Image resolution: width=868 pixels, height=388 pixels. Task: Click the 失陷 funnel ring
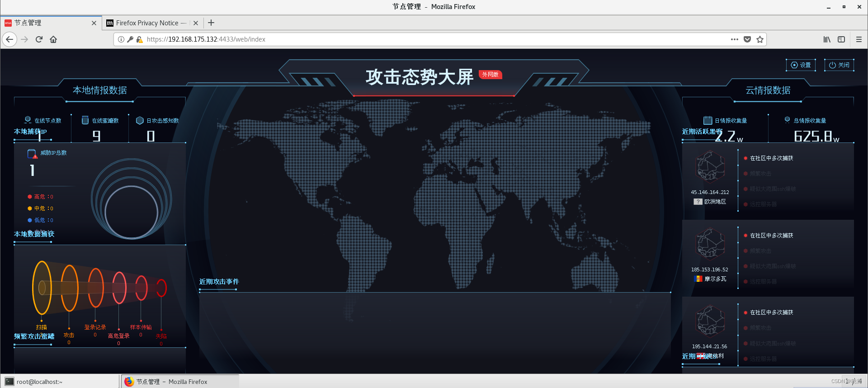[161, 288]
